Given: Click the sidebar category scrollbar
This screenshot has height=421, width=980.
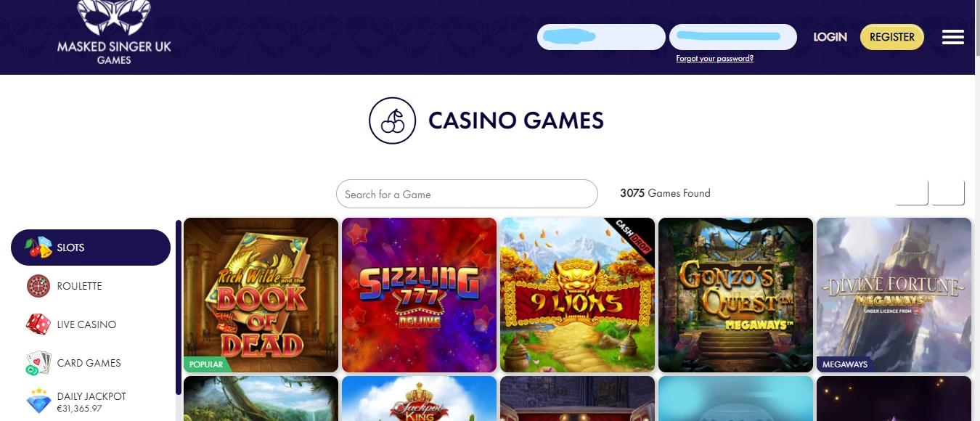Looking at the screenshot, I should (x=179, y=308).
